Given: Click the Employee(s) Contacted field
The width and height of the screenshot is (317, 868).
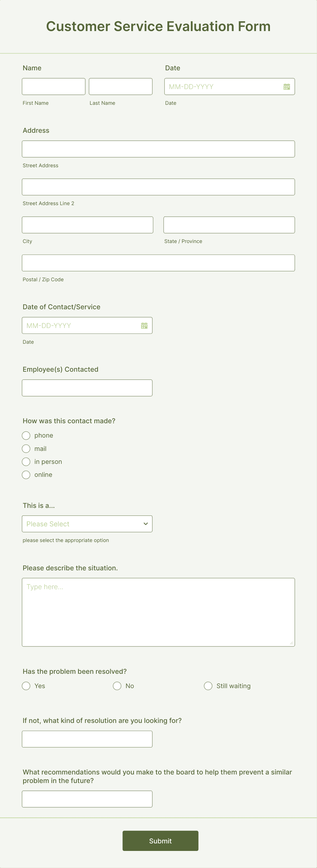Looking at the screenshot, I should tap(87, 388).
